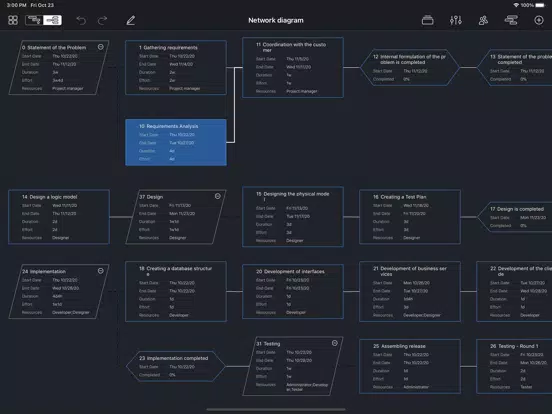Select the Implementation completed milestone

pos(176,366)
